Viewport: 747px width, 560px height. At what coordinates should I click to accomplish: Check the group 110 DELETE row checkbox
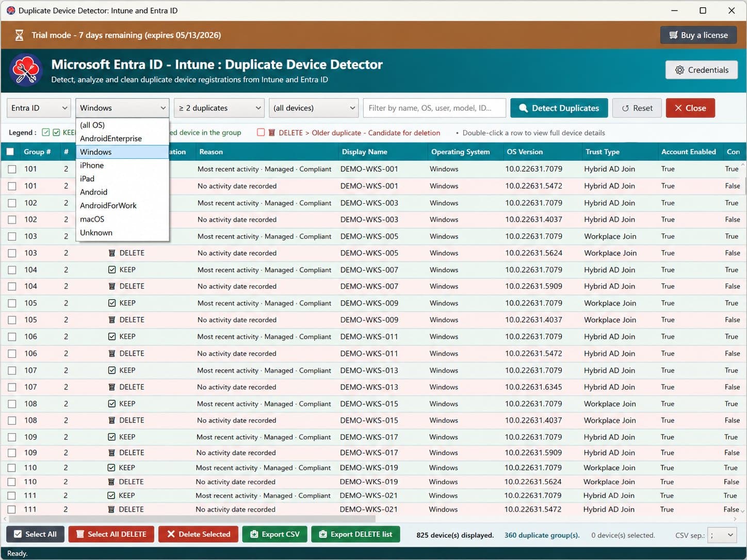tap(11, 482)
